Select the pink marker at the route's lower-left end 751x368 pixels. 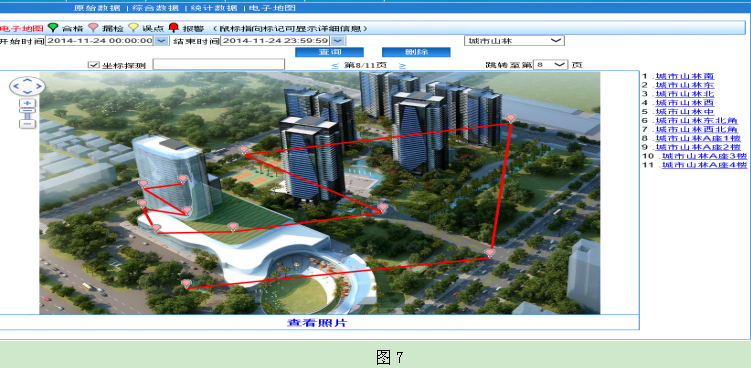point(186,284)
